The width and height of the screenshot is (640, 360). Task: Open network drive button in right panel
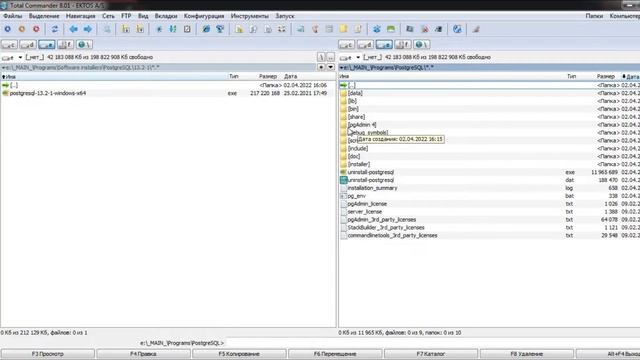pos(422,44)
